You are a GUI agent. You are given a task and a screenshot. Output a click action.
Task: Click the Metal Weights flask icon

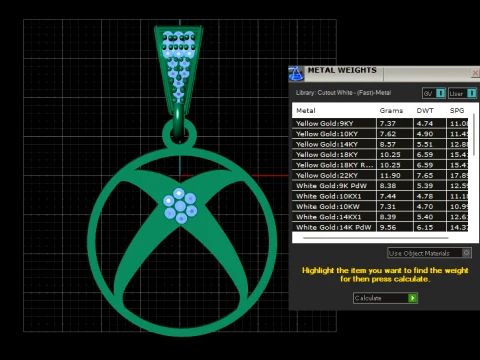(x=296, y=73)
